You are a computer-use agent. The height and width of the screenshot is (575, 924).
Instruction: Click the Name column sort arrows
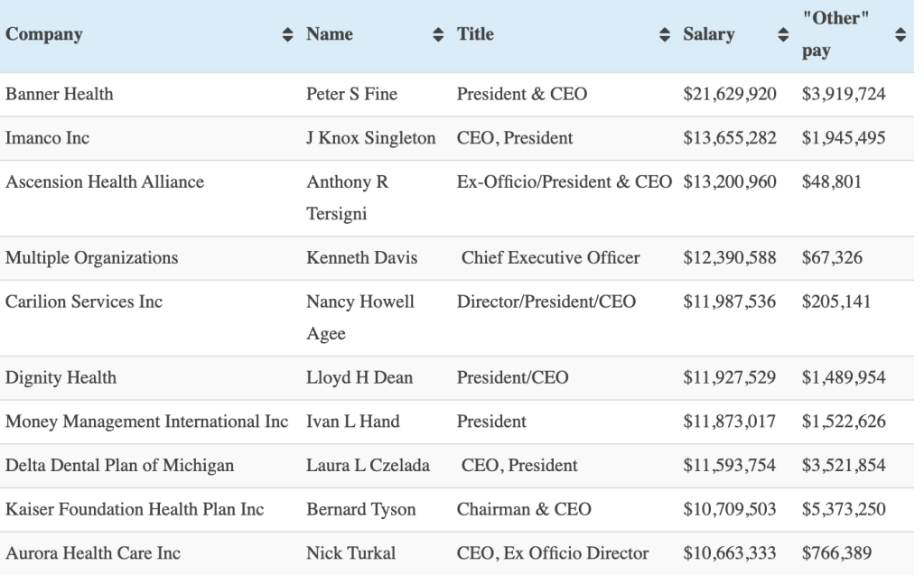click(439, 35)
